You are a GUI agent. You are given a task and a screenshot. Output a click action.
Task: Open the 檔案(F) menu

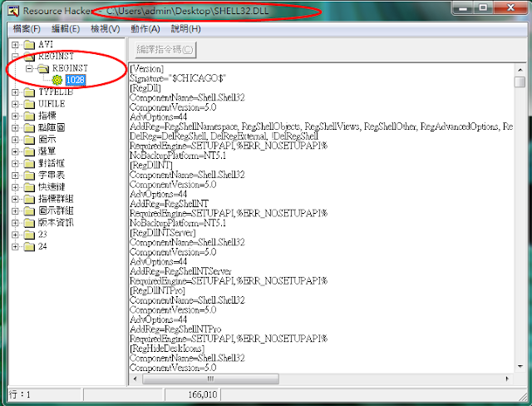tap(27, 29)
